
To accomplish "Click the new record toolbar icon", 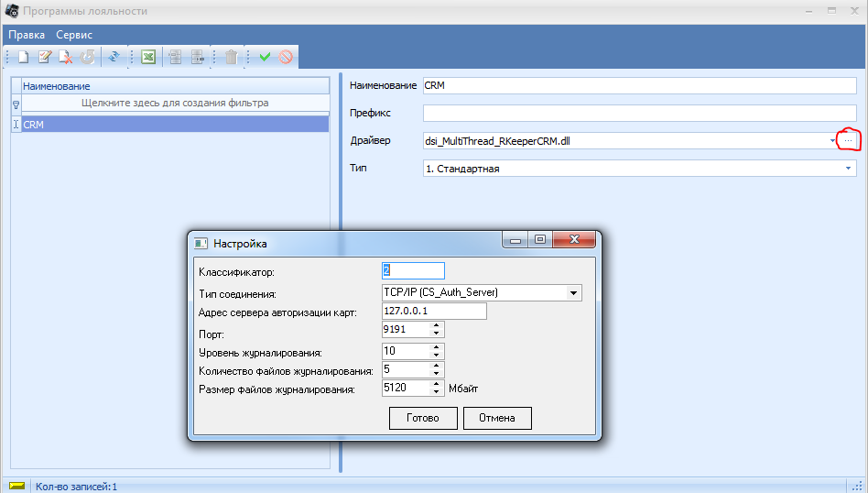I will pos(24,57).
